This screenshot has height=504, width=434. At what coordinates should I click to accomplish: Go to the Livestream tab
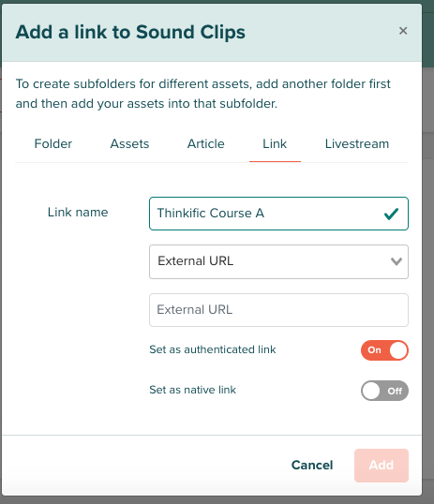[357, 143]
